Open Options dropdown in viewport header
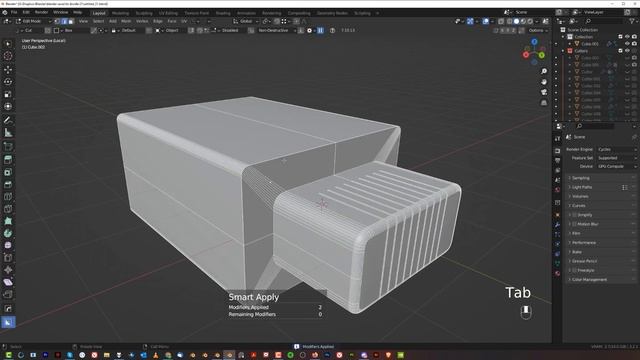This screenshot has height=360, width=640. tap(538, 30)
